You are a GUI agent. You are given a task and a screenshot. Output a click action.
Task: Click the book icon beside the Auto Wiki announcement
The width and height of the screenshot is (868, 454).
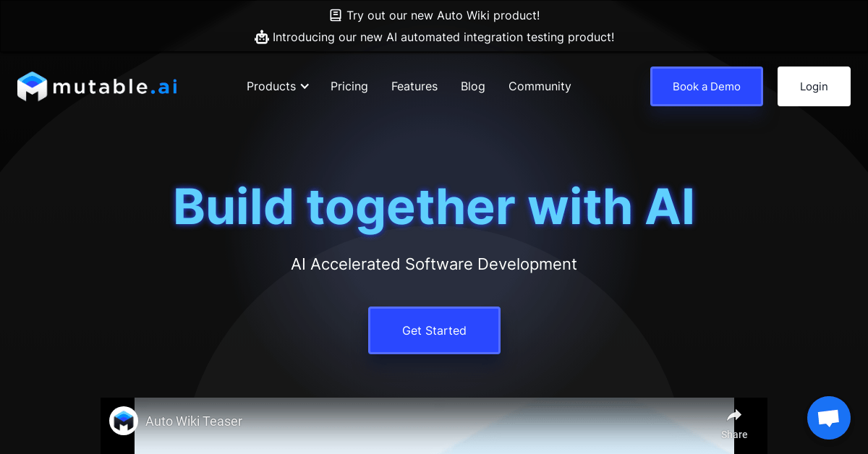[336, 15]
